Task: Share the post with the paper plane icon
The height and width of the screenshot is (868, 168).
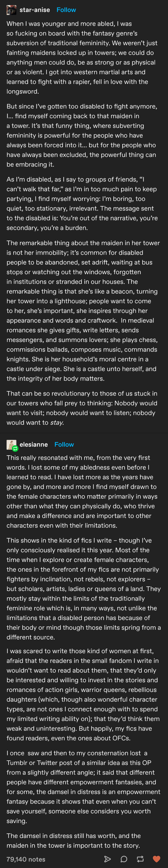Action: [107, 859]
